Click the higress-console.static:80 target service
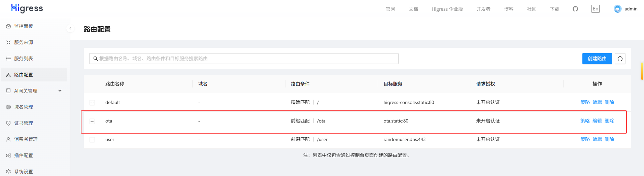The image size is (644, 176). [409, 102]
